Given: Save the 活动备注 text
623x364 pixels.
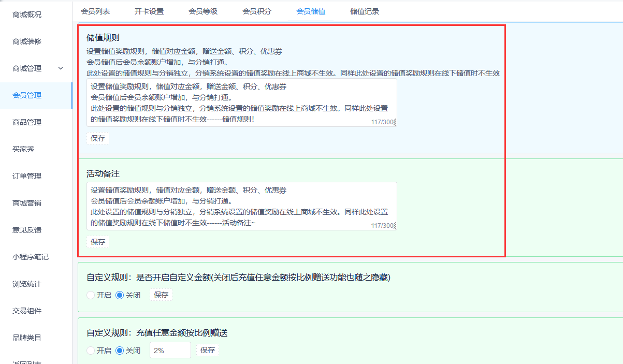Looking at the screenshot, I should coord(98,242).
